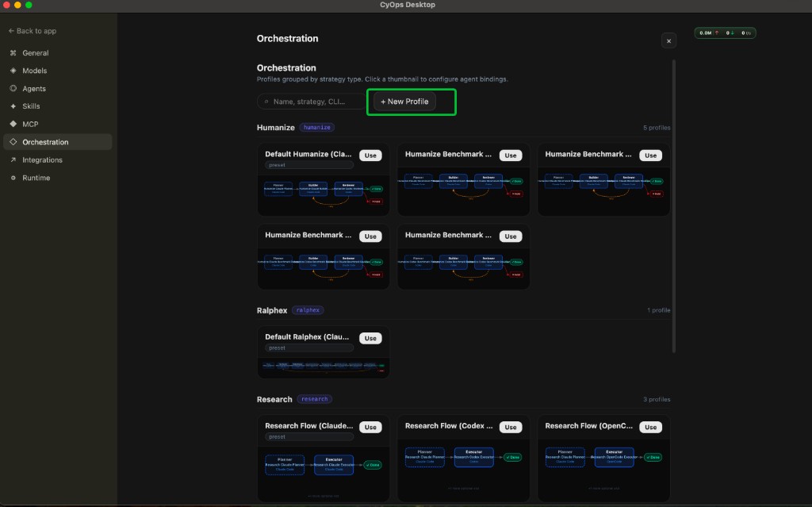This screenshot has width=812, height=507.
Task: Click Use on Research Flow (OpenC) profile
Action: 650,427
